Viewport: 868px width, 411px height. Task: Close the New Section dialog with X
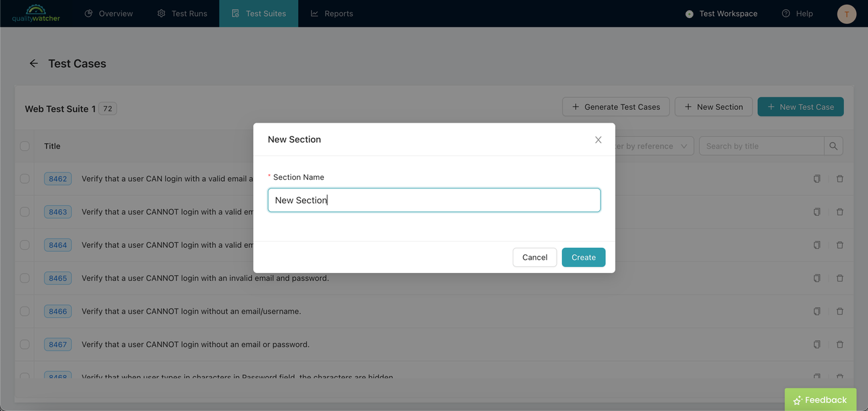click(x=598, y=140)
